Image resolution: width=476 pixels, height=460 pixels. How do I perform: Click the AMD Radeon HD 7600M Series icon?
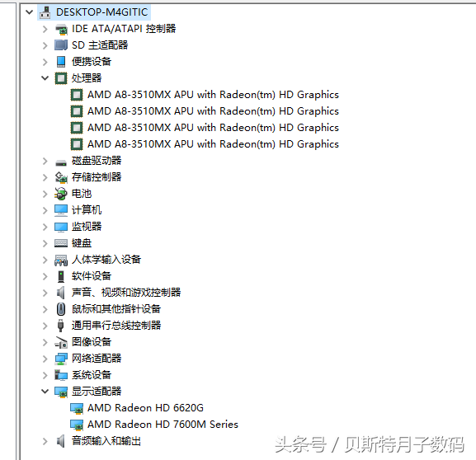point(77,425)
